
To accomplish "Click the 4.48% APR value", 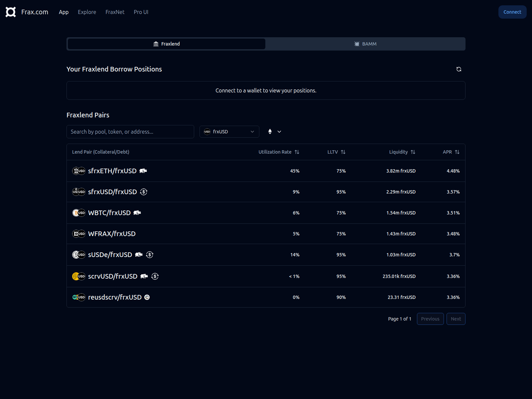I will [x=453, y=171].
